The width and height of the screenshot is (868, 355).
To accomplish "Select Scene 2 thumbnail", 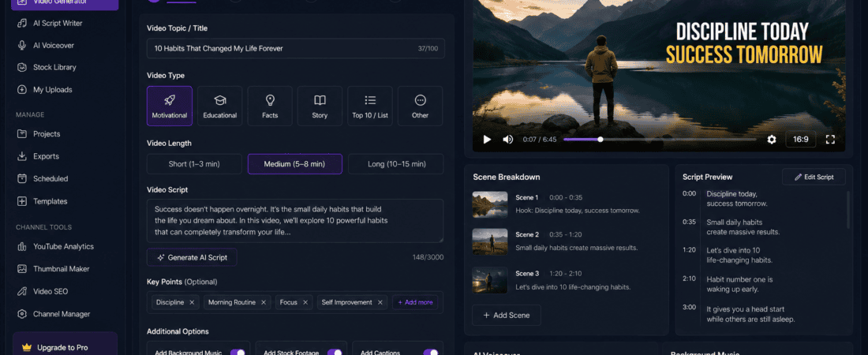I will [490, 241].
